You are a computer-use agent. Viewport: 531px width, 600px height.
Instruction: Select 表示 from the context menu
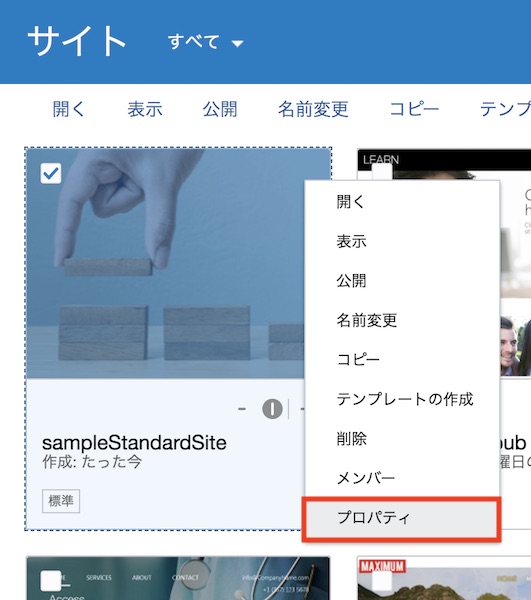click(x=402, y=241)
